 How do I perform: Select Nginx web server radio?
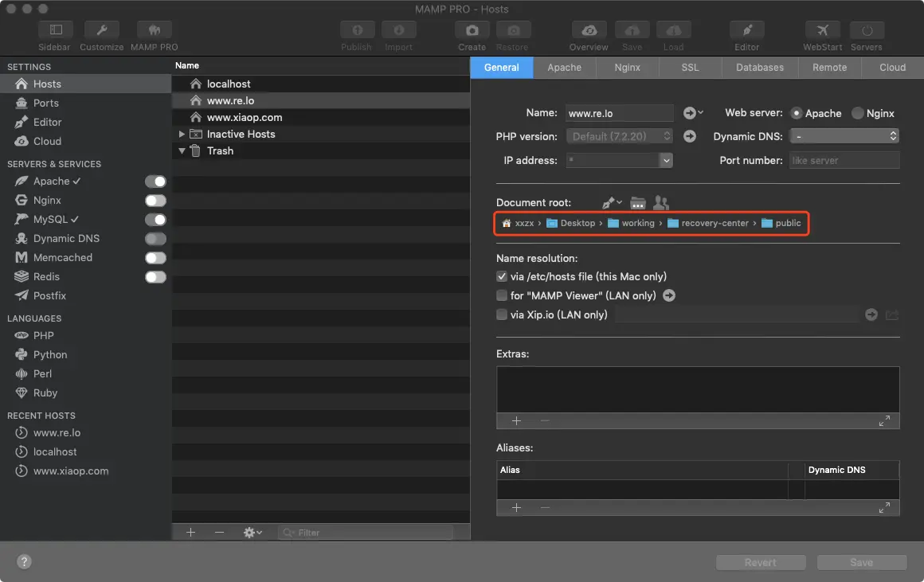click(858, 113)
